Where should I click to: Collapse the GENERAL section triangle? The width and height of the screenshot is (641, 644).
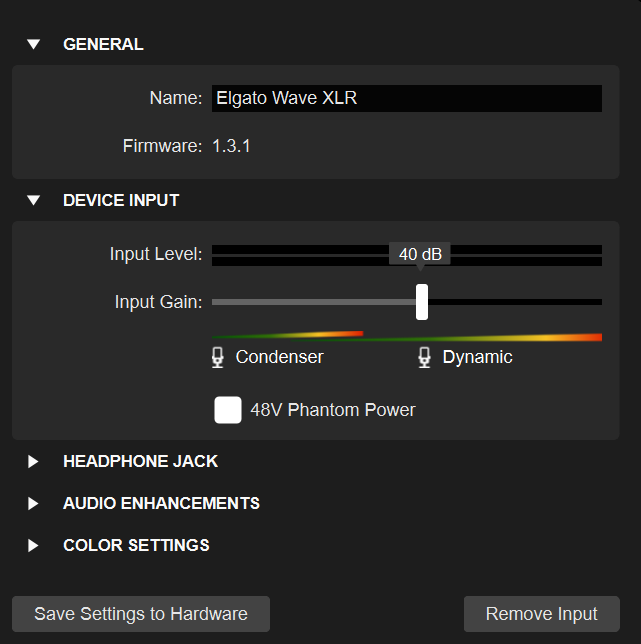(33, 44)
